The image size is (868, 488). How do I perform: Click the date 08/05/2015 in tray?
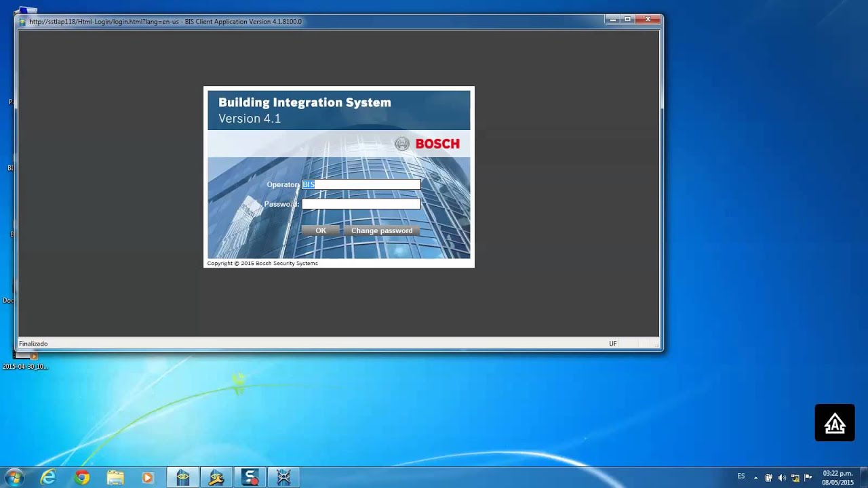pyautogui.click(x=838, y=483)
